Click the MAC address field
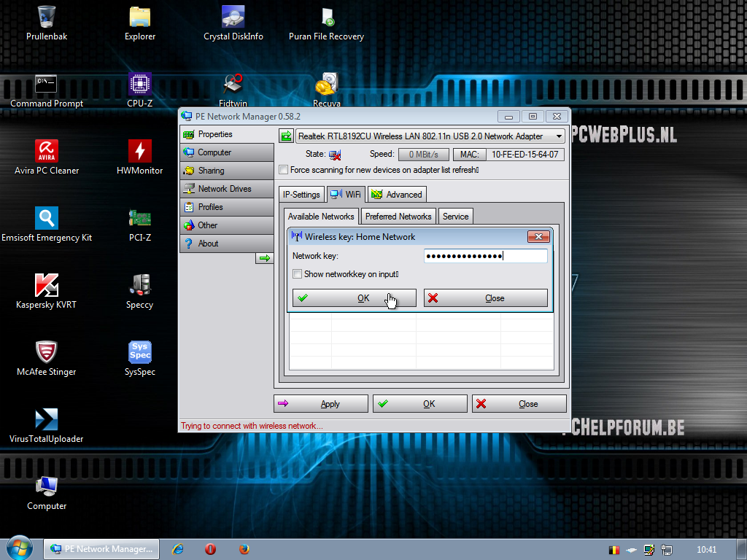The height and width of the screenshot is (560, 747). click(x=525, y=155)
